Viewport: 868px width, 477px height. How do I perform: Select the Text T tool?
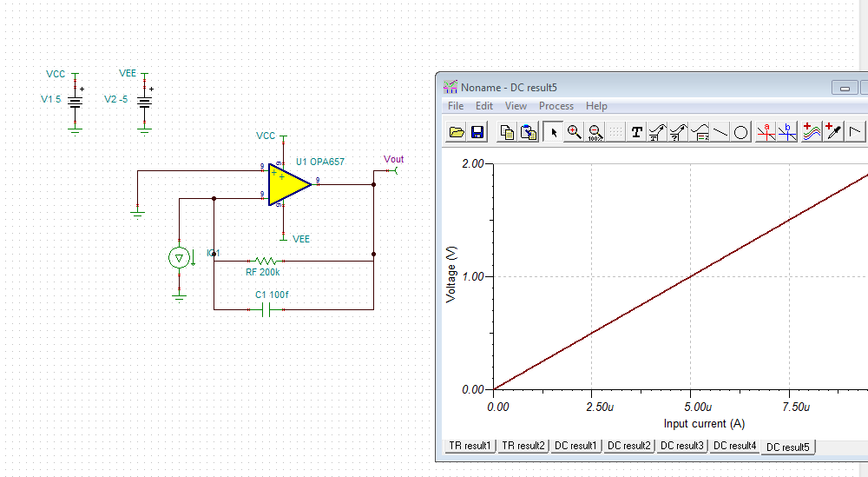(x=637, y=132)
